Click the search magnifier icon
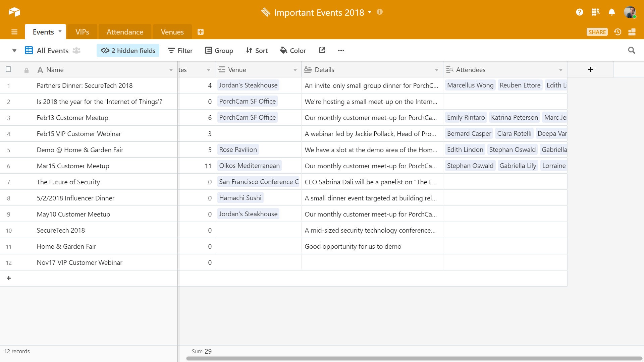 pos(631,50)
